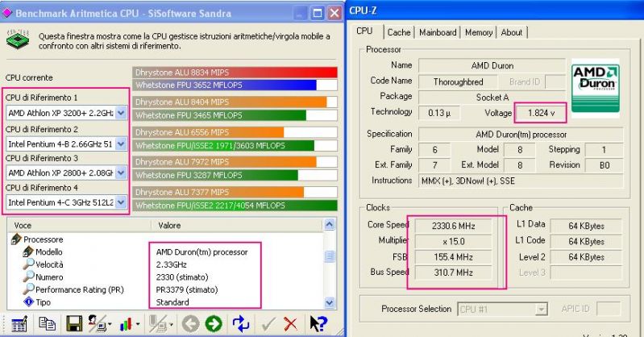Click the greyed server/computer icon

157,324
